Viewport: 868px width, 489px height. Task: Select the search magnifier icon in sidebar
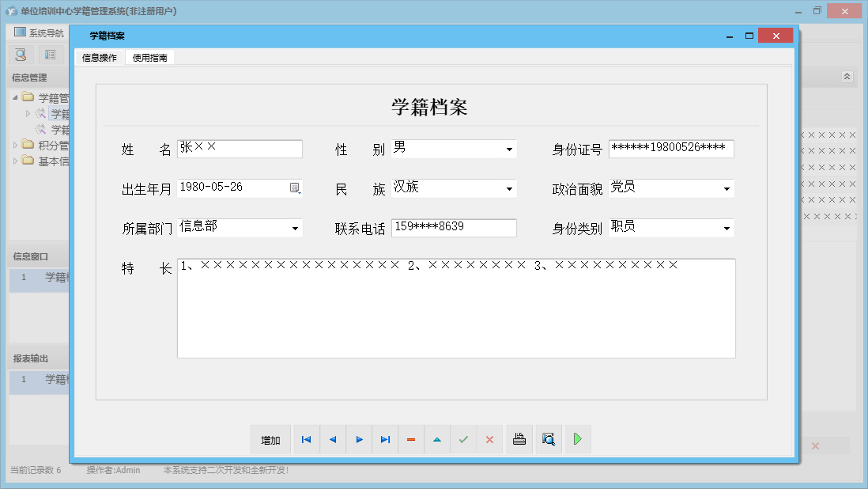point(21,54)
